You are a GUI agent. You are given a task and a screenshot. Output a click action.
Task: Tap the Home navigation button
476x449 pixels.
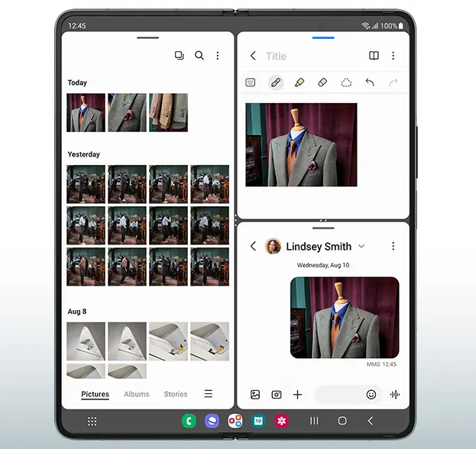342,421
